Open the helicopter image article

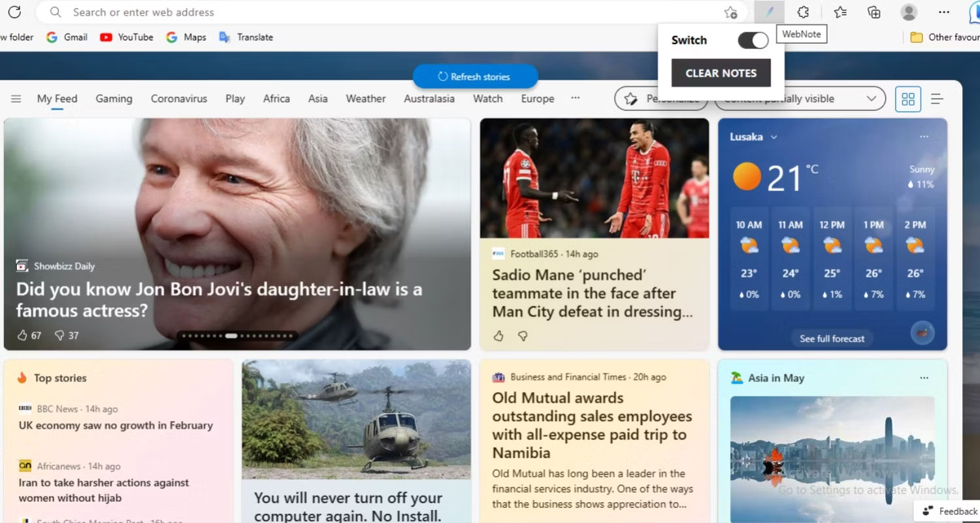pos(356,419)
